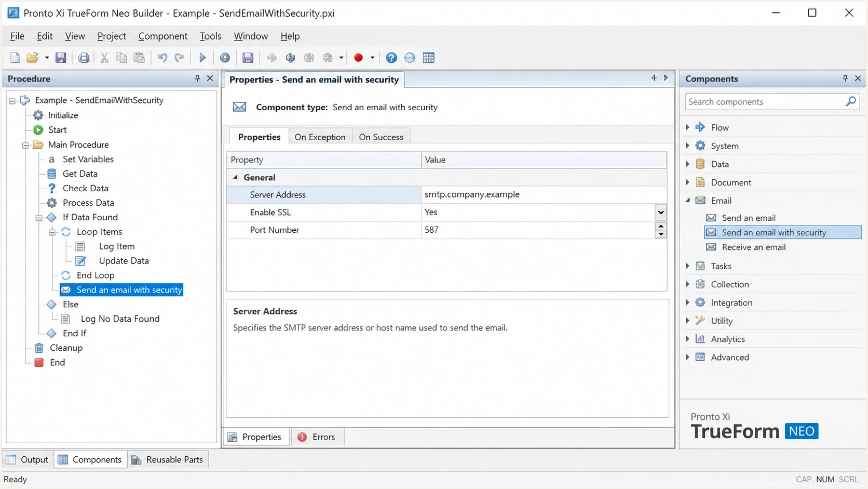Redo the last action

pyautogui.click(x=180, y=58)
